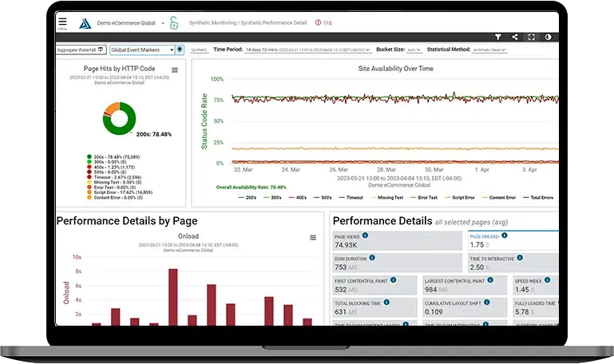
Task: Click the 28. Mar axis label
Action: pos(386,170)
